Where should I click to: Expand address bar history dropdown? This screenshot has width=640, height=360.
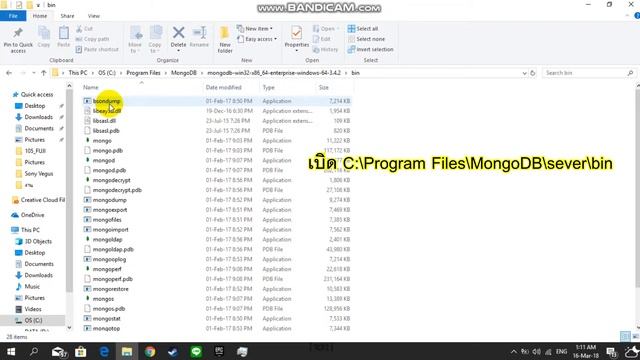coord(524,73)
